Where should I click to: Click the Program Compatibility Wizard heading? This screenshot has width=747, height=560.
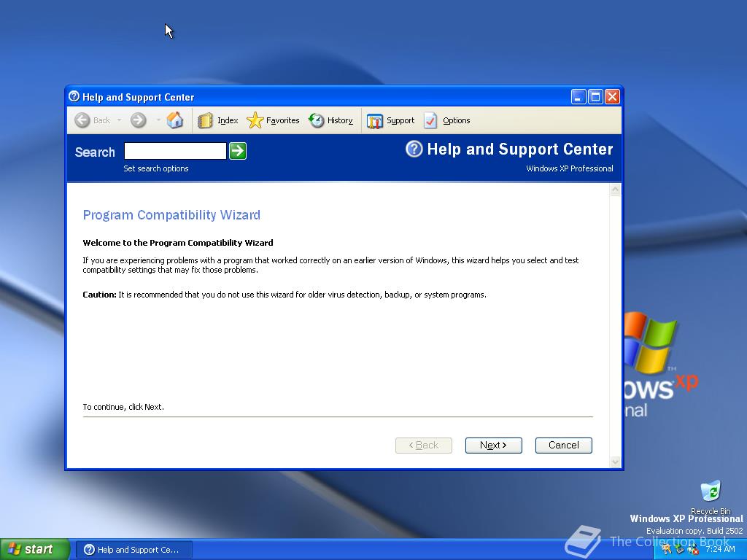coord(171,215)
